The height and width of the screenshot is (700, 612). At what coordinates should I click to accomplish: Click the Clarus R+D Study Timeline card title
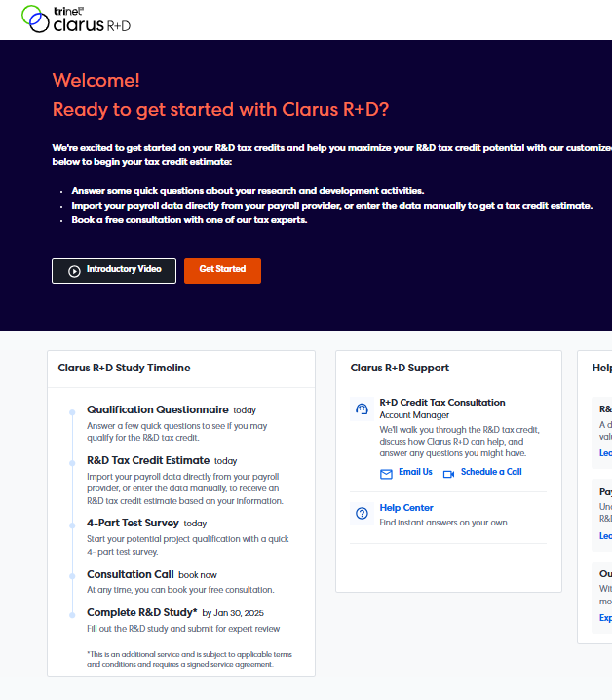124,368
